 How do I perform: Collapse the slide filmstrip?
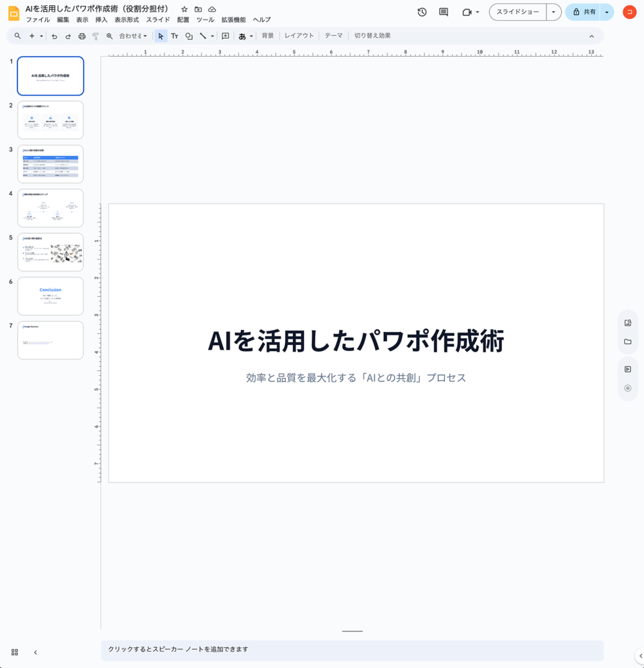(x=36, y=652)
